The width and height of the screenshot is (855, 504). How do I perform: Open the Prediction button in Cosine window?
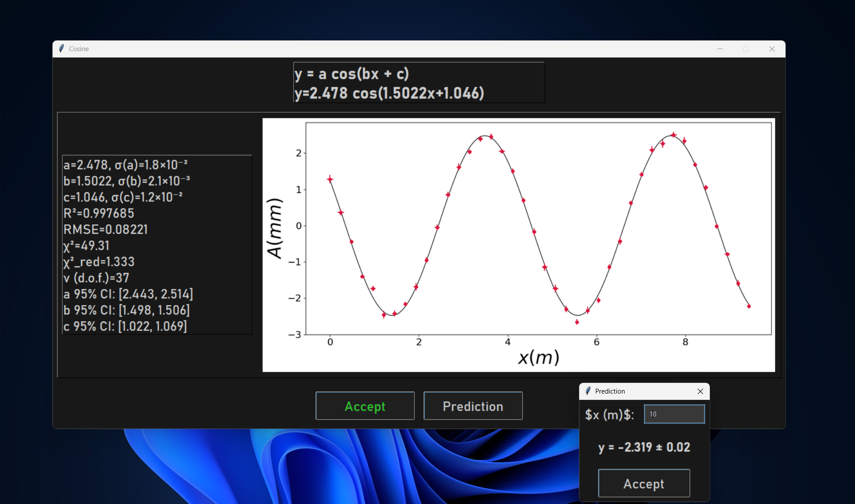tap(473, 406)
